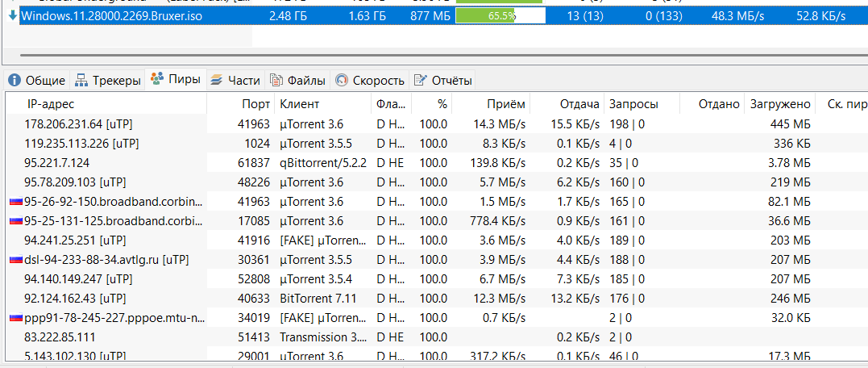Click the documents icon on Файлы tab
Screen dimensions: 868x368
pyautogui.click(x=276, y=81)
